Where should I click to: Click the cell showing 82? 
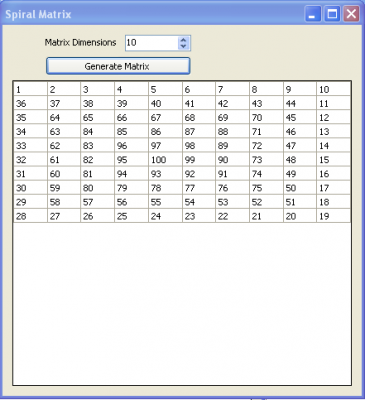click(98, 160)
